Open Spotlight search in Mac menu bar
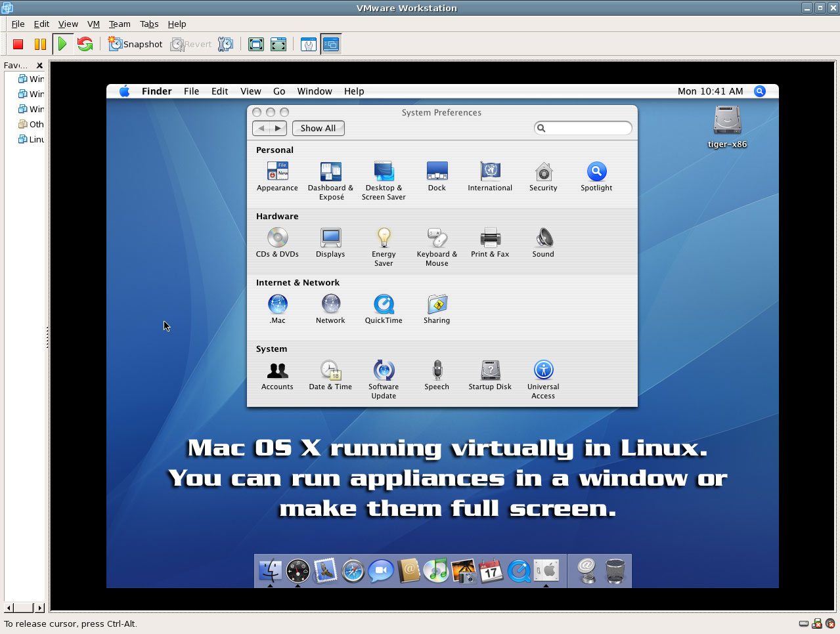This screenshot has height=634, width=840. (760, 91)
